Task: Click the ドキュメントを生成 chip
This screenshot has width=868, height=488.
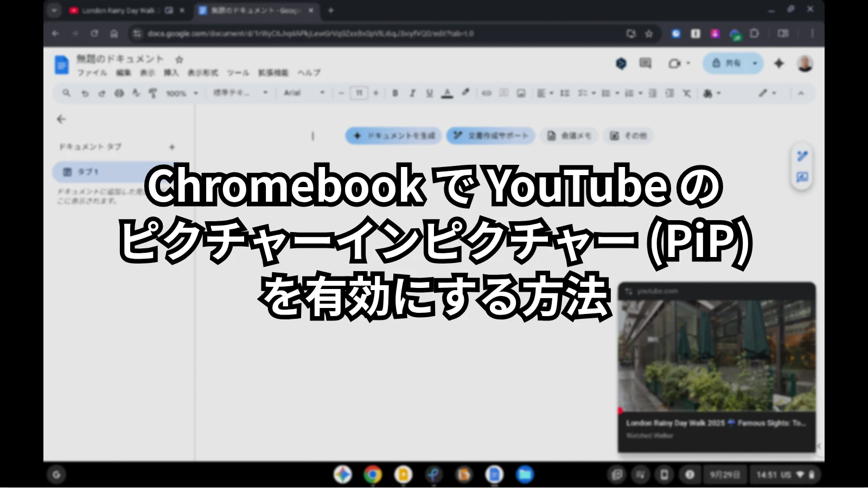Action: click(x=394, y=136)
